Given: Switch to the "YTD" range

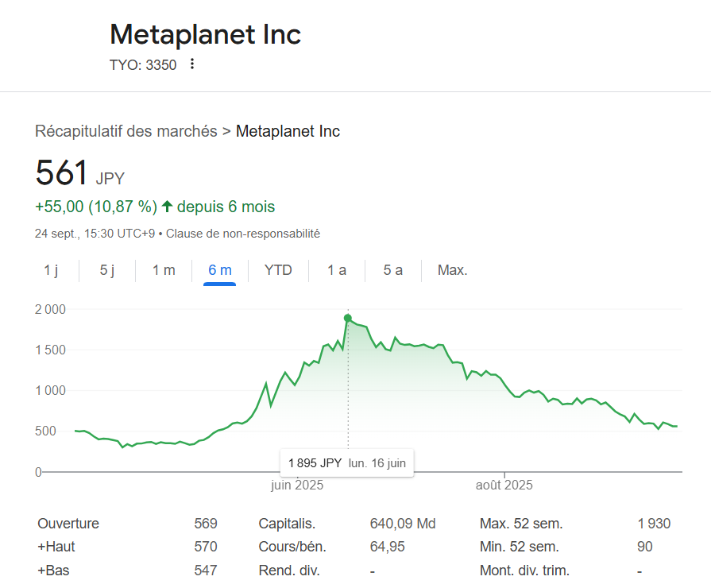Looking at the screenshot, I should [277, 270].
